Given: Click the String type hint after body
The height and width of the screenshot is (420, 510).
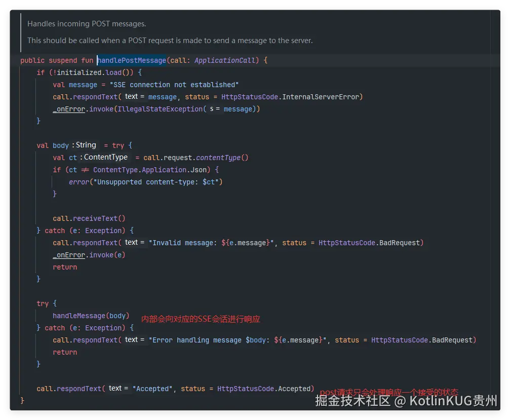Looking at the screenshot, I should pyautogui.click(x=86, y=145).
